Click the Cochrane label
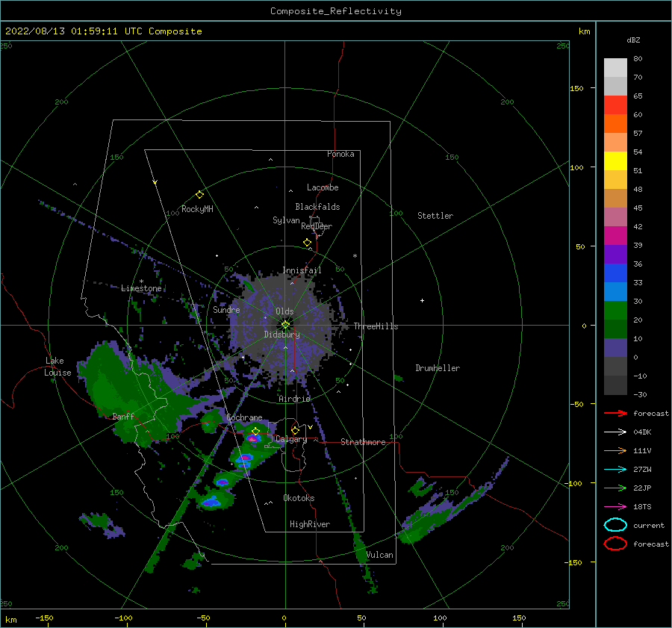Image resolution: width=672 pixels, height=628 pixels. coord(244,417)
